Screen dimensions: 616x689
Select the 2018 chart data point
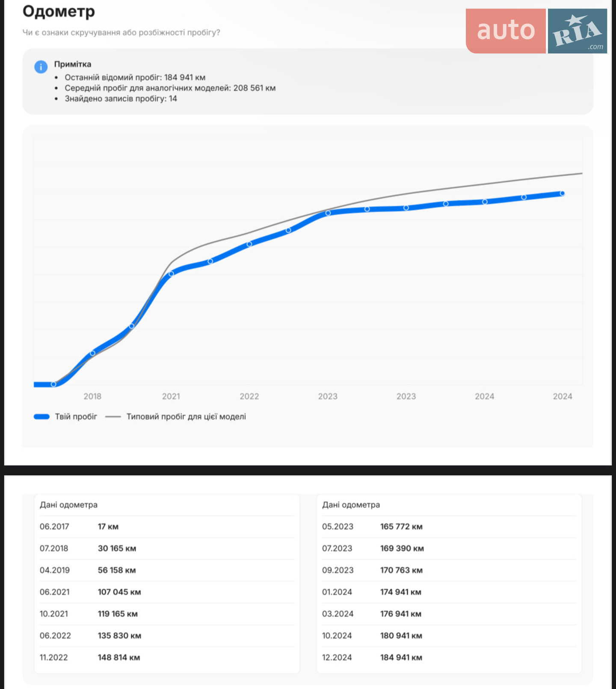tap(92, 353)
